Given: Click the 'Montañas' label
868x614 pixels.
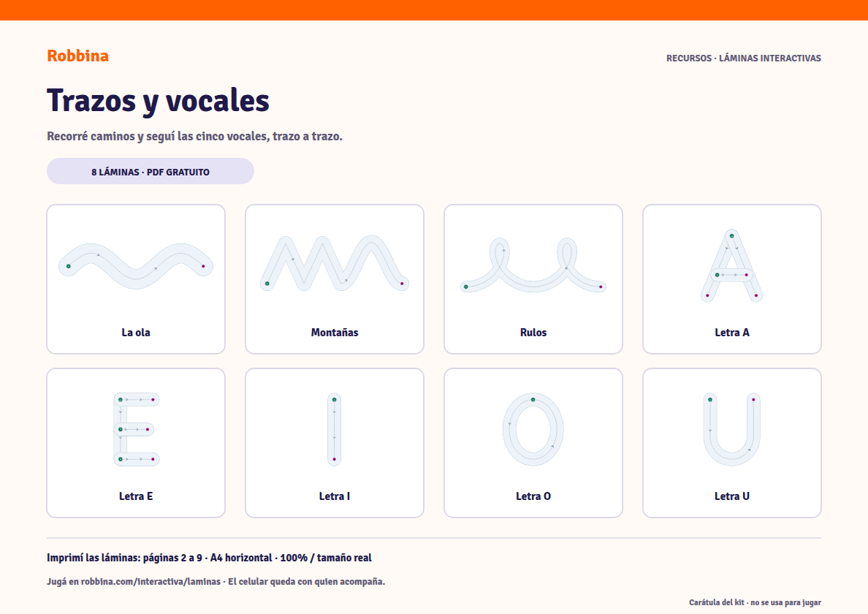Looking at the screenshot, I should 335,332.
